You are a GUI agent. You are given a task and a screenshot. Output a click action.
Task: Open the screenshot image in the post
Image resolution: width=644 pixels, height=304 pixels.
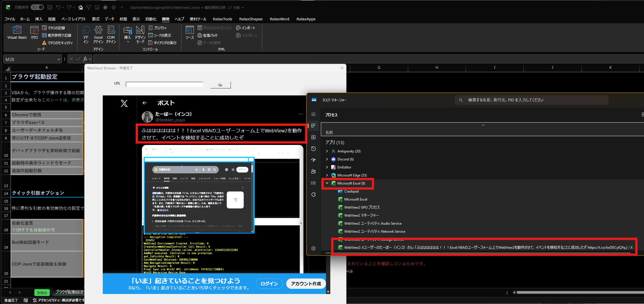[222, 209]
